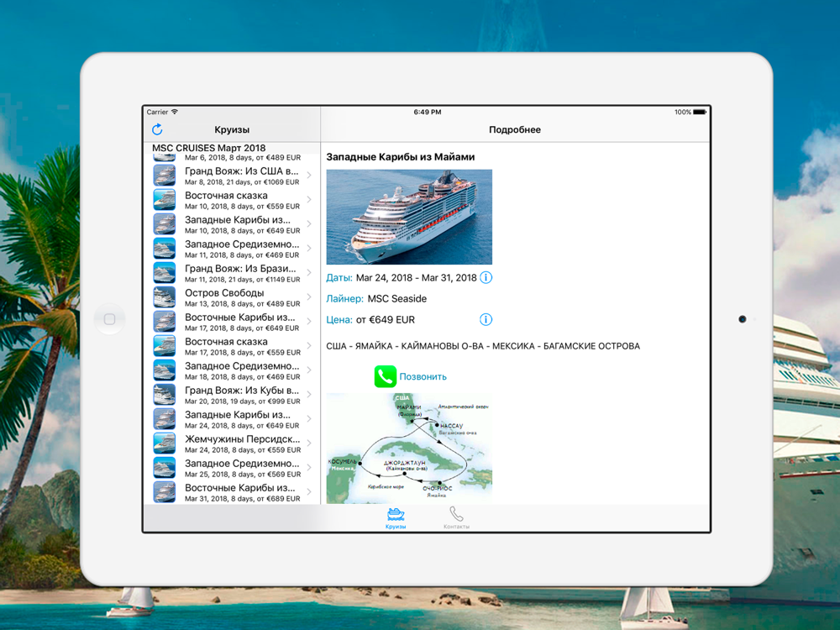Tap the 6:49 PM clock
840x630 pixels.
click(427, 112)
